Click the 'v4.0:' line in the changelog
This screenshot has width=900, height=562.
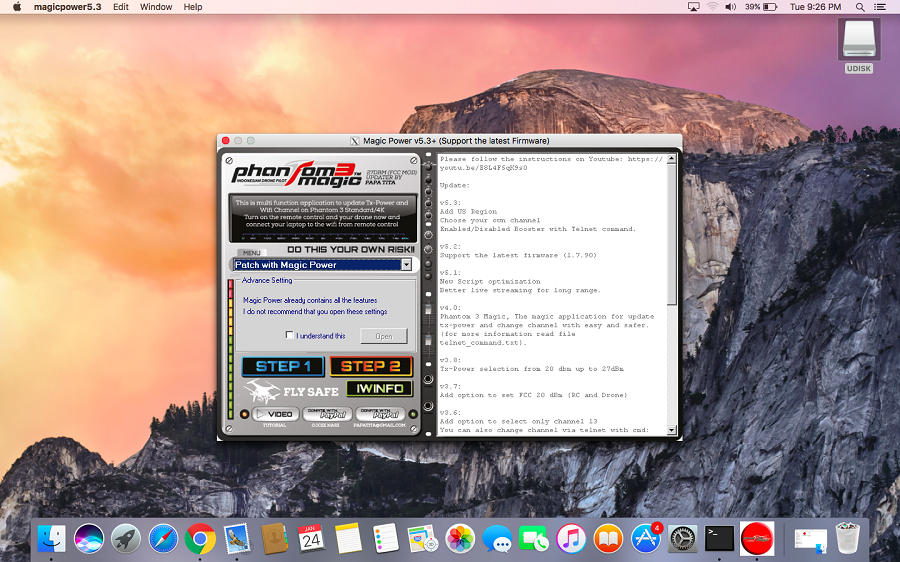click(450, 308)
